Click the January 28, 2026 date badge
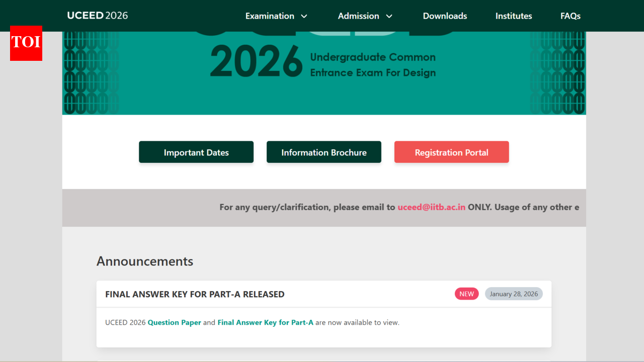 tap(514, 294)
